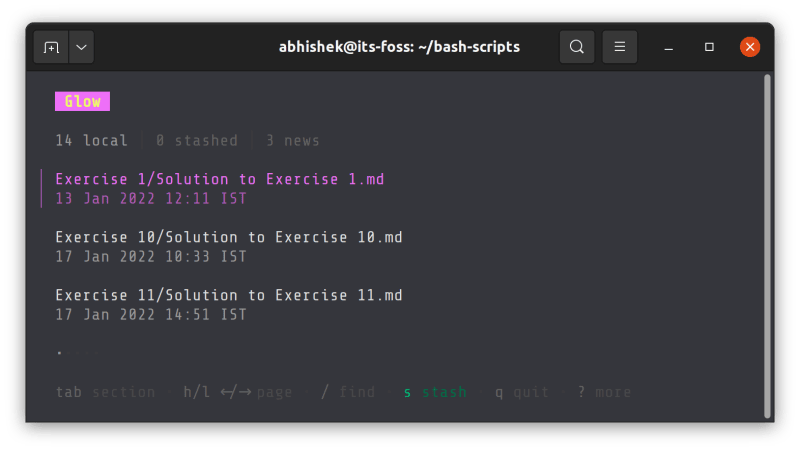The image size is (800, 451).
Task: Click the / find hint
Action: tap(347, 392)
